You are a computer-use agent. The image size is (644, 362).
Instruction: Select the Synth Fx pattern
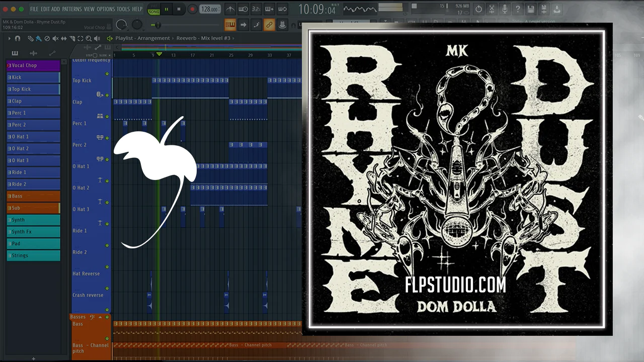(x=33, y=232)
